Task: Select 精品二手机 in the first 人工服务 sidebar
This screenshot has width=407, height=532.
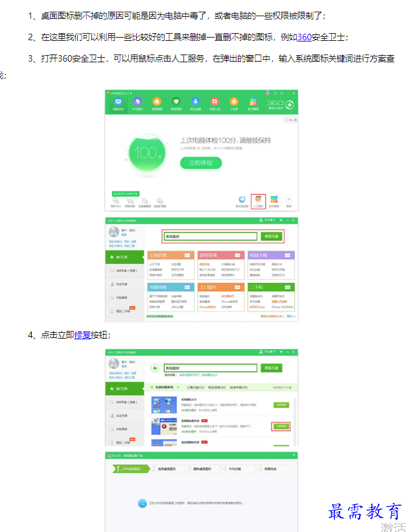Action: (124, 311)
